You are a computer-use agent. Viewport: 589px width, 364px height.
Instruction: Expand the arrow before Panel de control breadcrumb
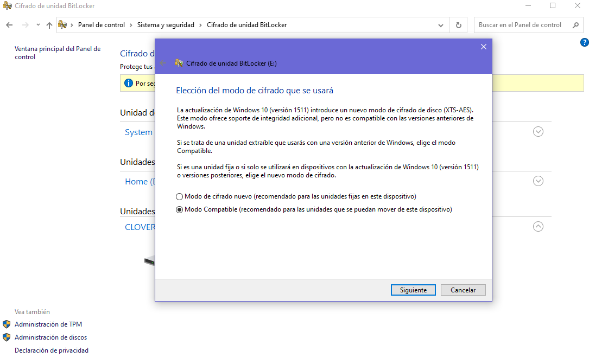[x=72, y=25]
